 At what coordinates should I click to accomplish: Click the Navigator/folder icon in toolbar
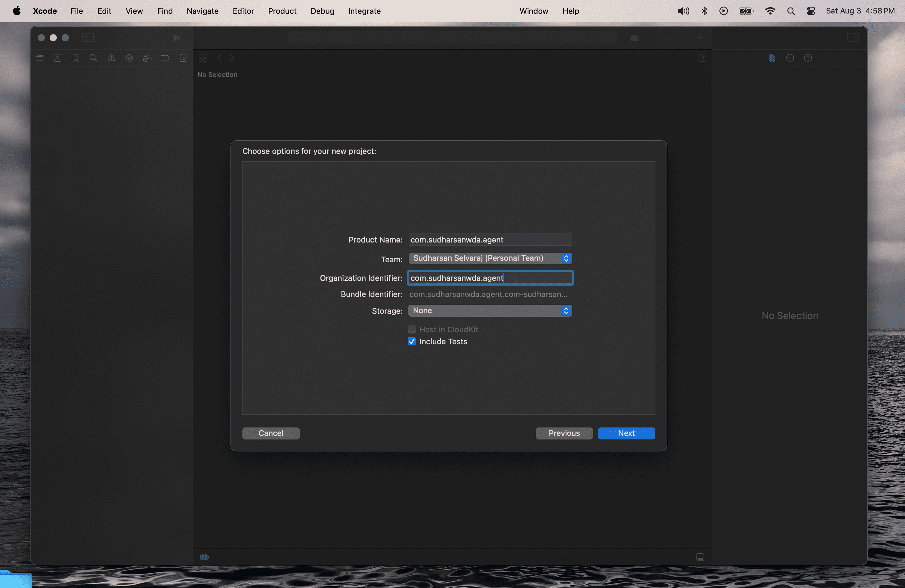[x=40, y=58]
